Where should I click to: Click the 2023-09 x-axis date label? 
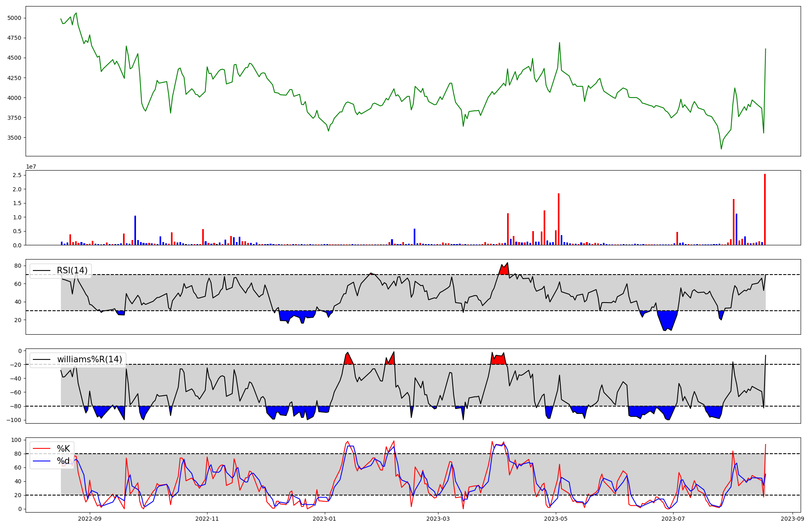tap(793, 519)
